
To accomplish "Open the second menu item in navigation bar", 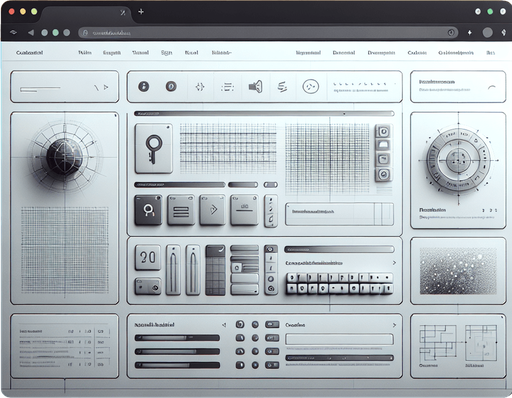I will [112, 53].
